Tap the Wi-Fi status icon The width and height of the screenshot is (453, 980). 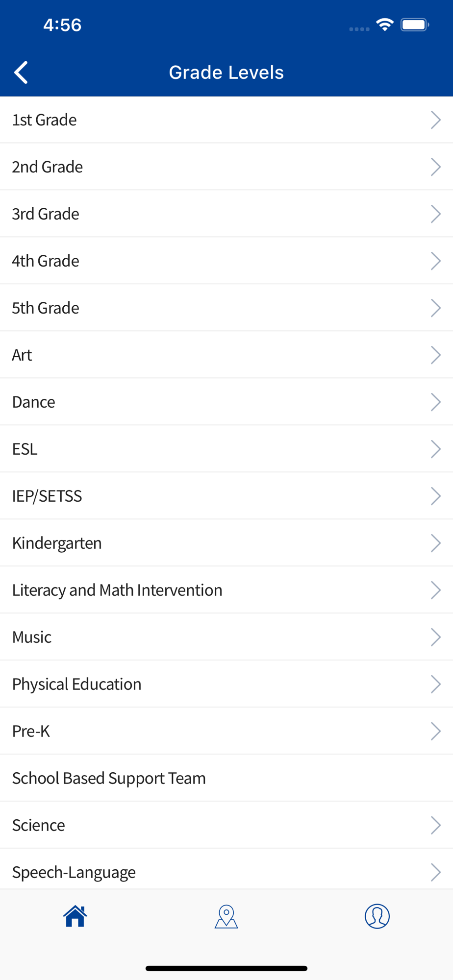(385, 24)
